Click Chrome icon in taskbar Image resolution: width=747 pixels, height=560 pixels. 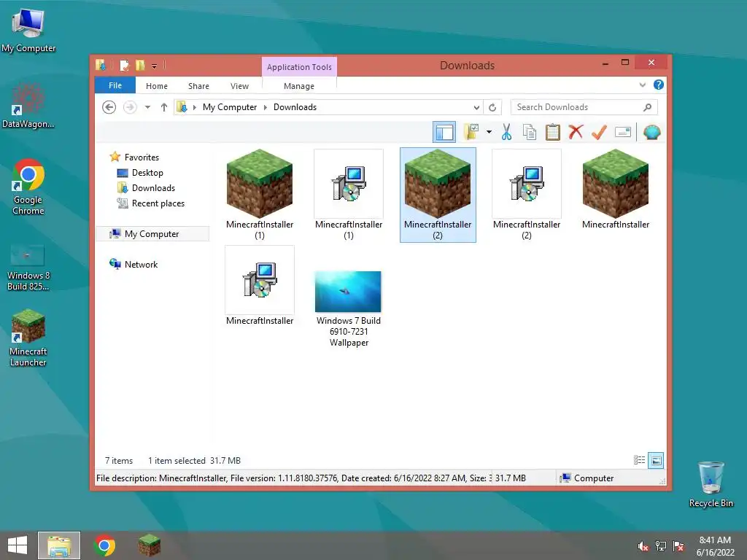(105, 545)
